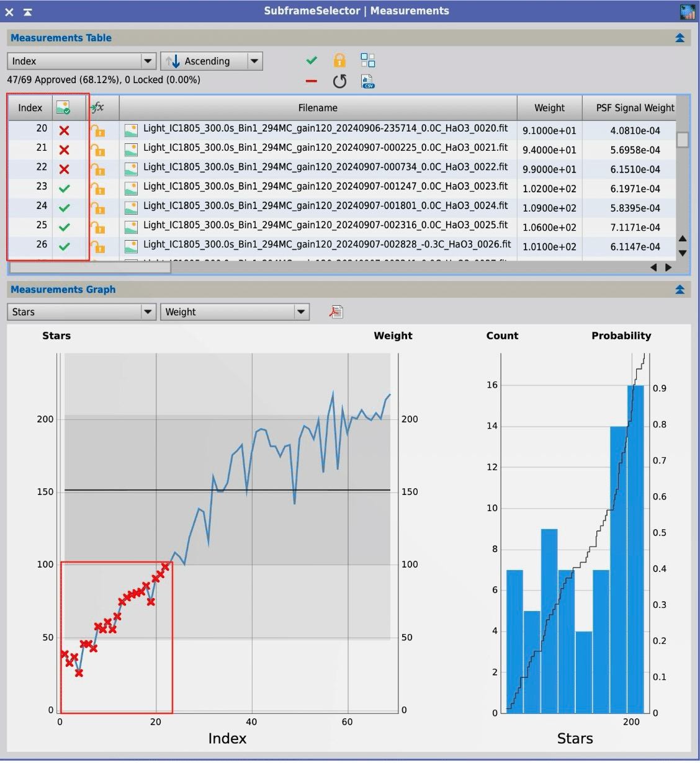Viewport: 700px width, 763px height.
Task: Click the horizontal black mean line on graph
Action: tap(227, 490)
